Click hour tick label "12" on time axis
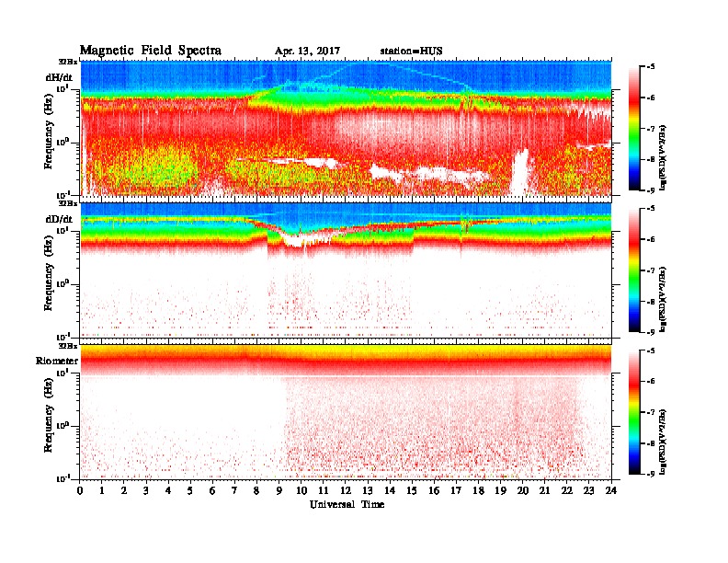The height and width of the screenshot is (563, 728). tap(346, 491)
